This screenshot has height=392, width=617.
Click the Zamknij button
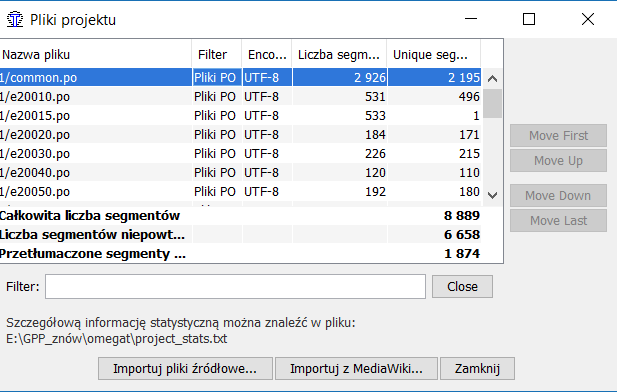coord(477,368)
